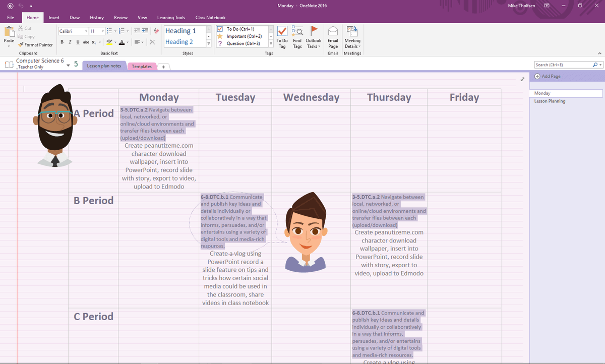Click the Cut scissors button
This screenshot has width=605, height=364.
(x=25, y=29)
